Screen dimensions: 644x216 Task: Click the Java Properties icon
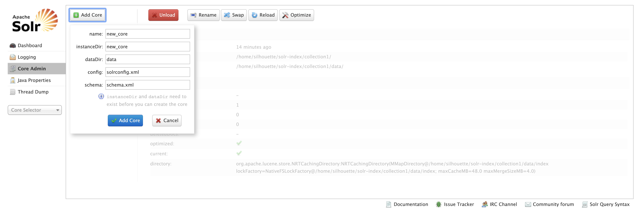[13, 80]
